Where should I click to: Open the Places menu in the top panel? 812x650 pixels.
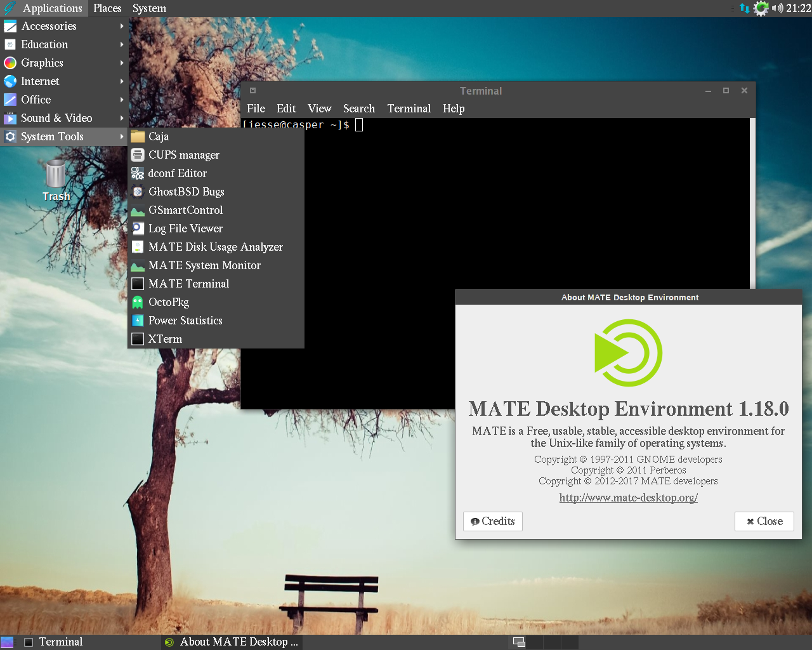(107, 8)
